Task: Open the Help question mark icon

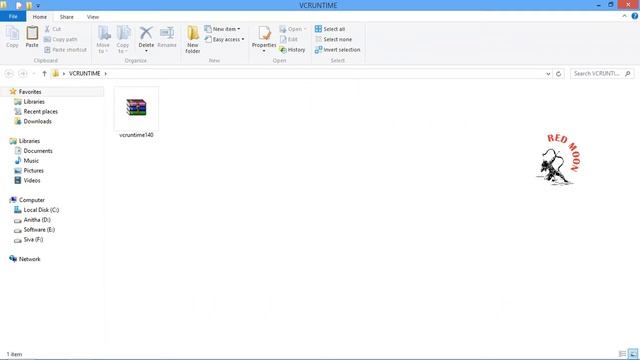Action: pyautogui.click(x=635, y=16)
